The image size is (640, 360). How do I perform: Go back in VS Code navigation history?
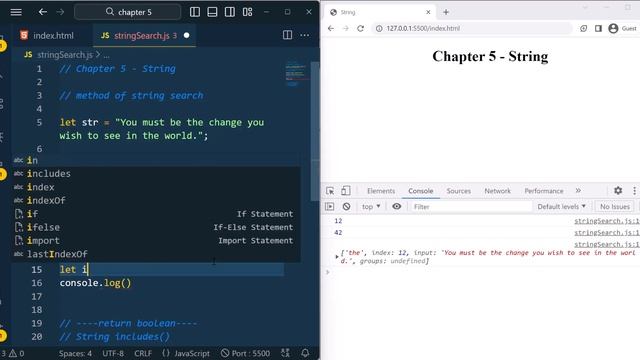coord(42,12)
